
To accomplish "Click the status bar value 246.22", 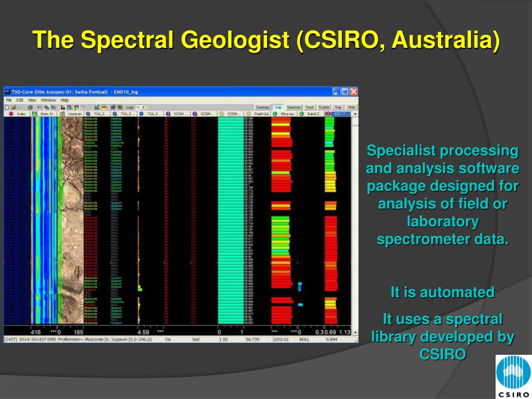I will [x=145, y=339].
